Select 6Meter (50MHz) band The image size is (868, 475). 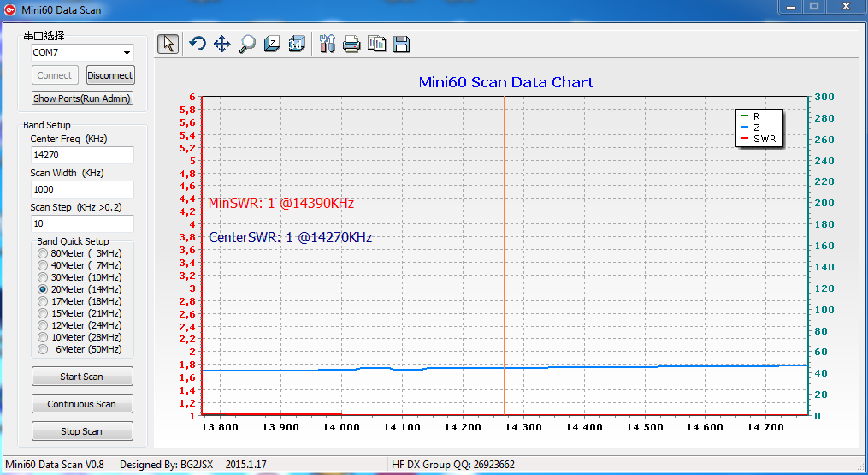click(43, 349)
